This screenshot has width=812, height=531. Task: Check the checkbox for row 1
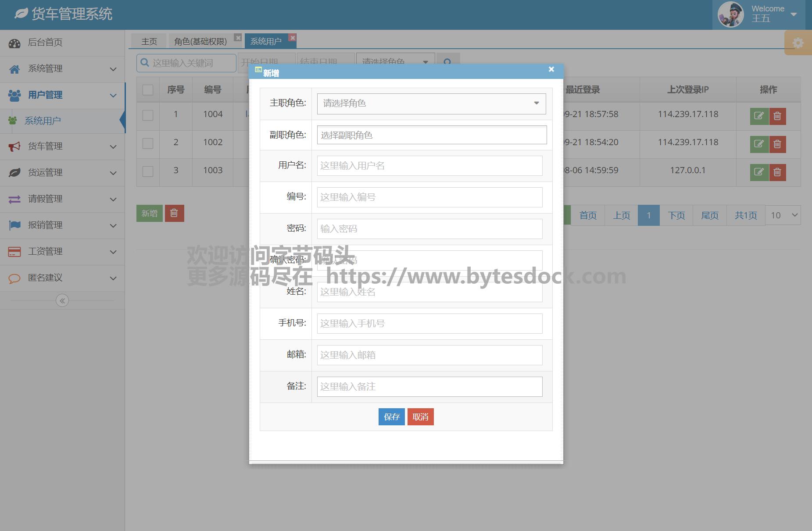[148, 115]
